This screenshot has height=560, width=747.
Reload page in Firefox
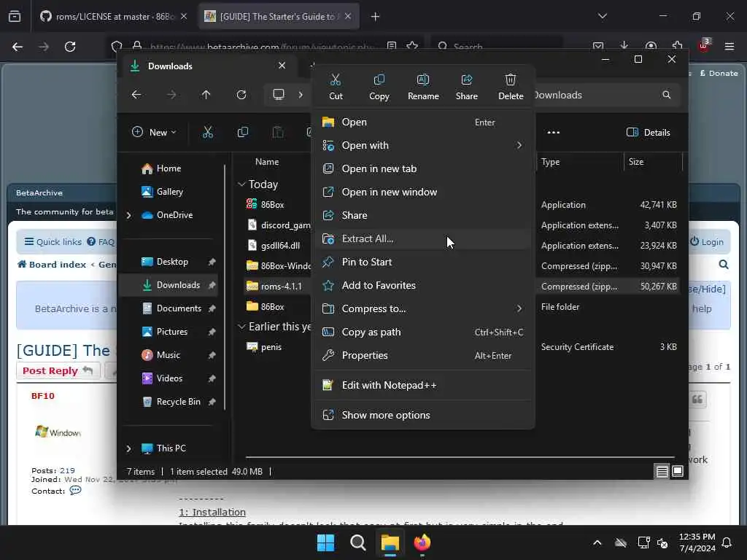click(70, 47)
